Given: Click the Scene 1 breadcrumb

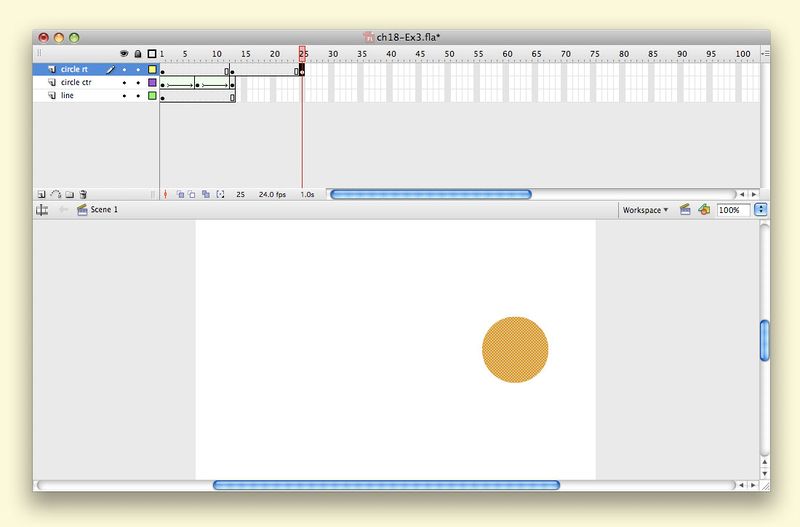Looking at the screenshot, I should (x=104, y=210).
